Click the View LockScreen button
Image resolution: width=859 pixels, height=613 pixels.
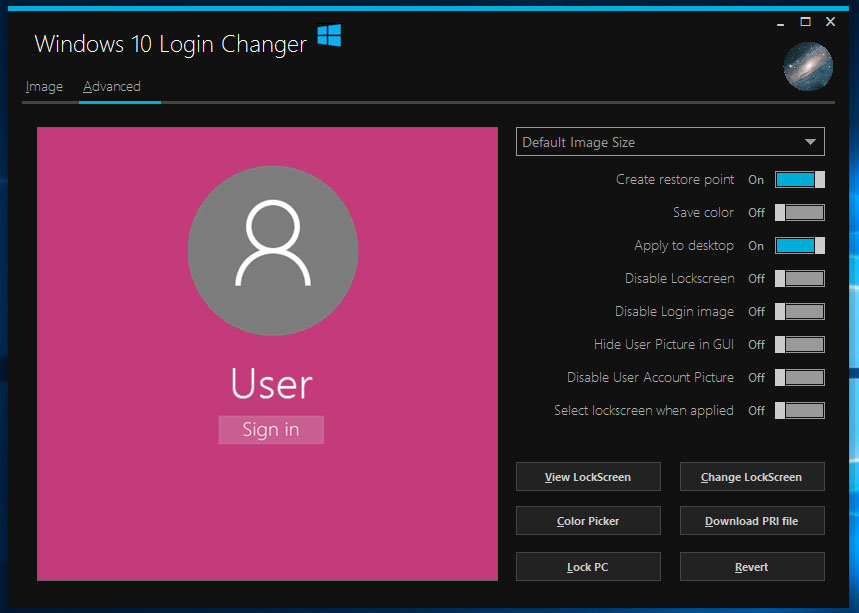point(588,477)
